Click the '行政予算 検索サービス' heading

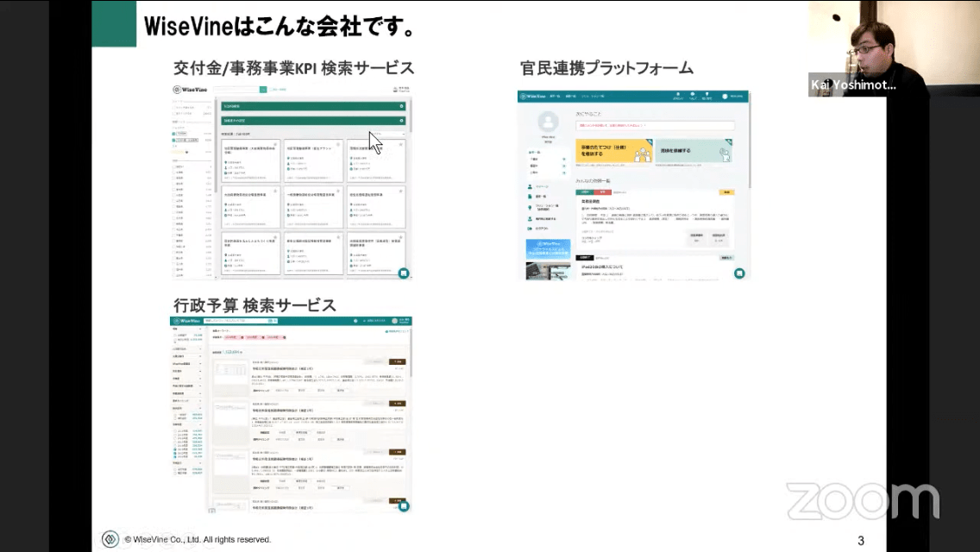click(254, 305)
